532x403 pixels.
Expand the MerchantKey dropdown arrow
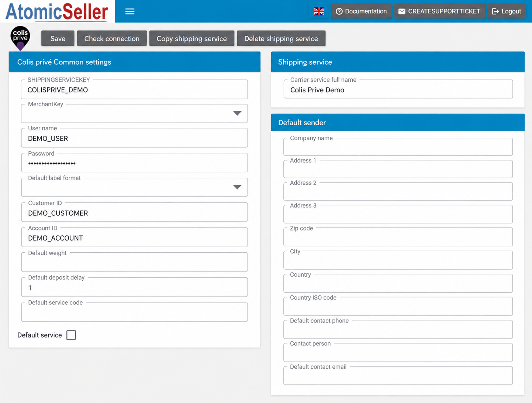(237, 113)
